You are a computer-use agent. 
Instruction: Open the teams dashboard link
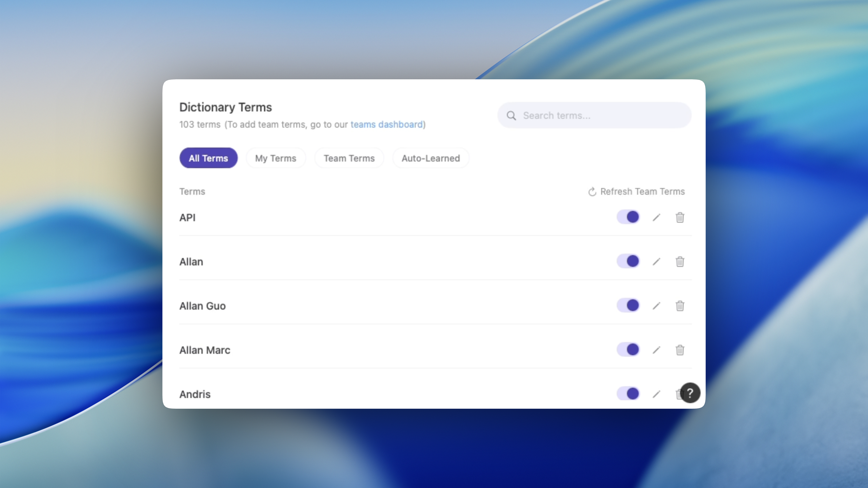coord(386,124)
